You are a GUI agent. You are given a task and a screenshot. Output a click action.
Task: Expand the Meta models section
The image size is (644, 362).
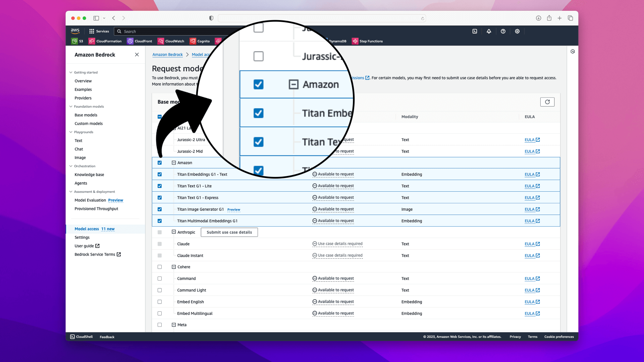pyautogui.click(x=173, y=324)
